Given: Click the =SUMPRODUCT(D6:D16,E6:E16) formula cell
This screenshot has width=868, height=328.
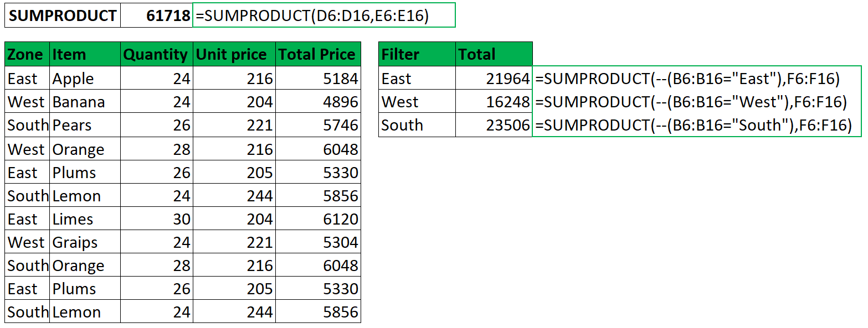Looking at the screenshot, I should pyautogui.click(x=323, y=15).
